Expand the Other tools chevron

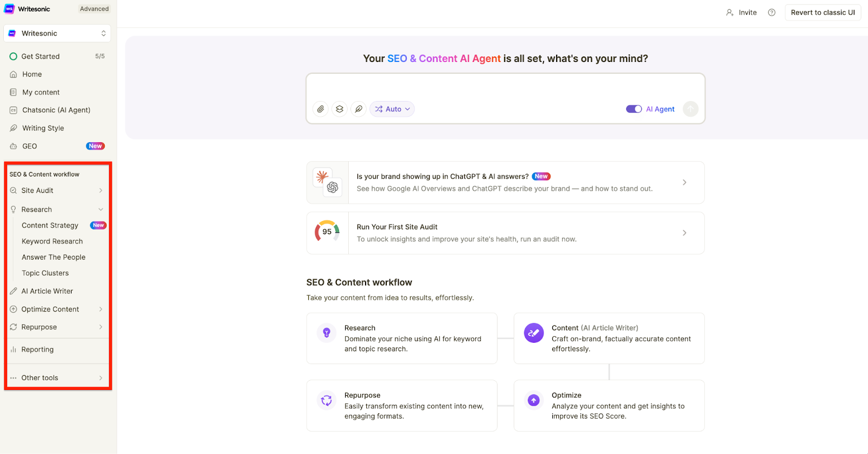tap(101, 378)
